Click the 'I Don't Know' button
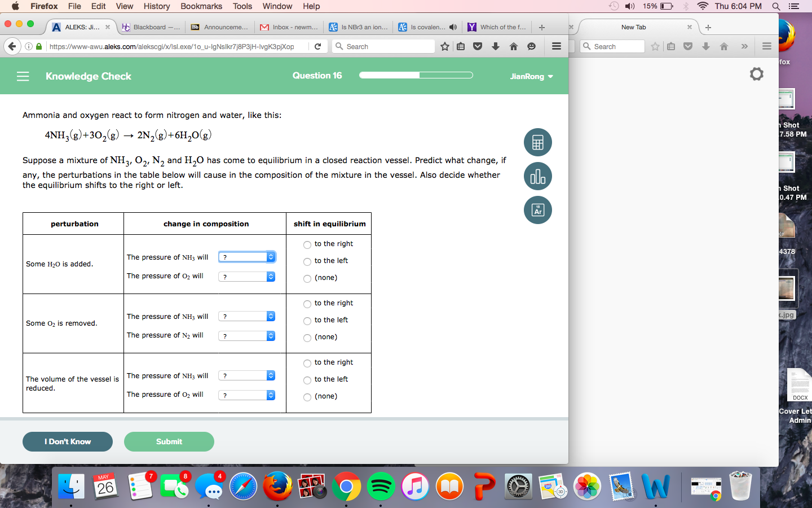This screenshot has height=508, width=812. 67,442
